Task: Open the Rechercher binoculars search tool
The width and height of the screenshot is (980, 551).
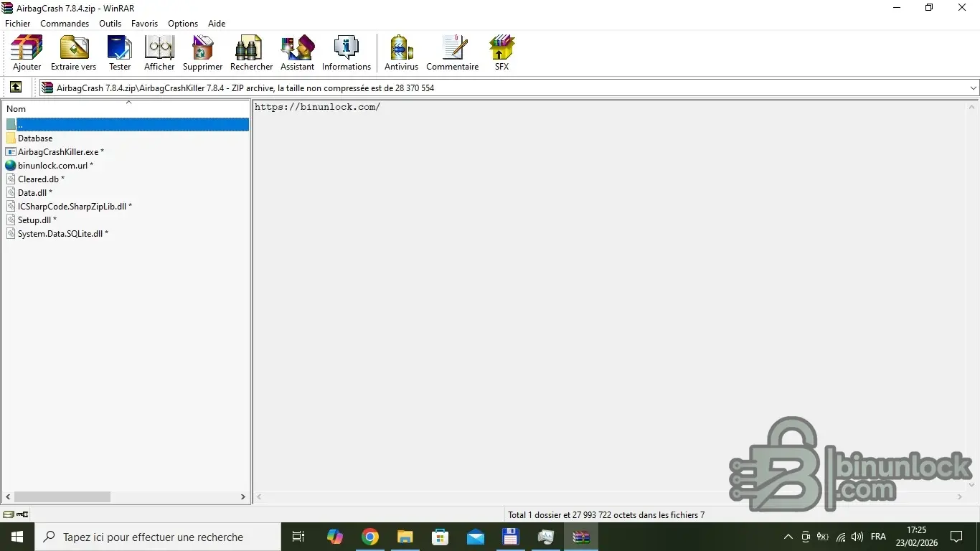Action: tap(251, 53)
